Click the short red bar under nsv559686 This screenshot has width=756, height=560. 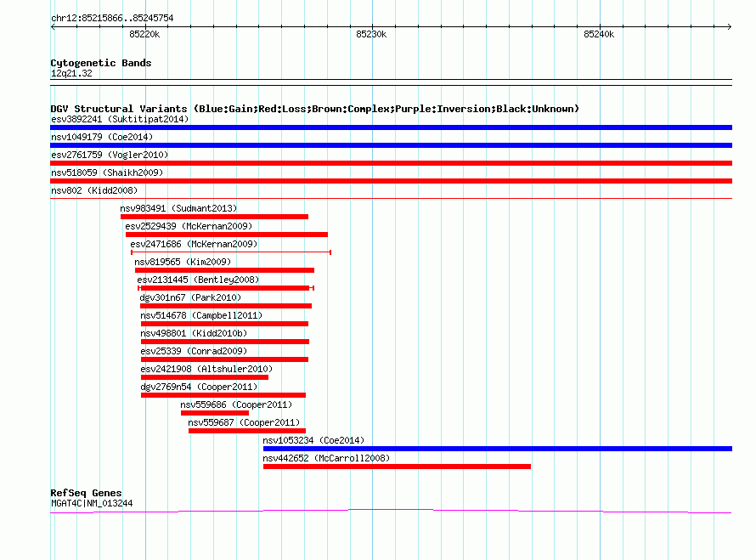(x=215, y=413)
